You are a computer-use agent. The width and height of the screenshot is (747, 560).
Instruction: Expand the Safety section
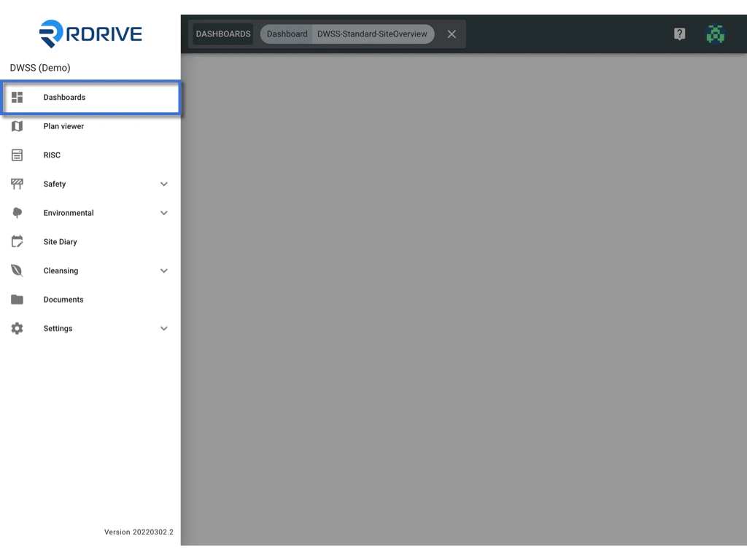pyautogui.click(x=163, y=184)
